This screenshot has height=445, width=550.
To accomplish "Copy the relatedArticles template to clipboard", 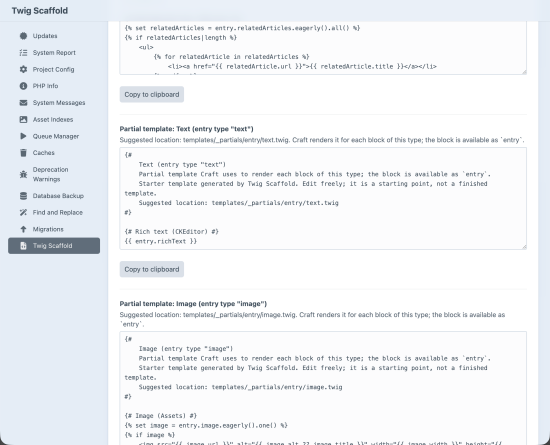I will (x=152, y=94).
